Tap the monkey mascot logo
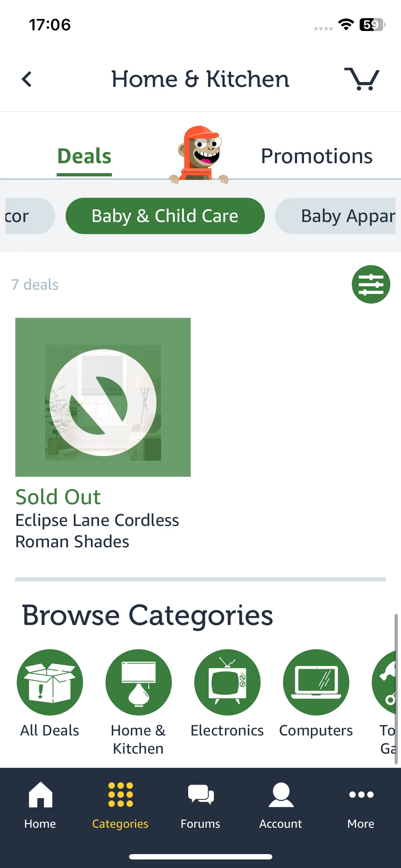The height and width of the screenshot is (868, 401). click(199, 155)
